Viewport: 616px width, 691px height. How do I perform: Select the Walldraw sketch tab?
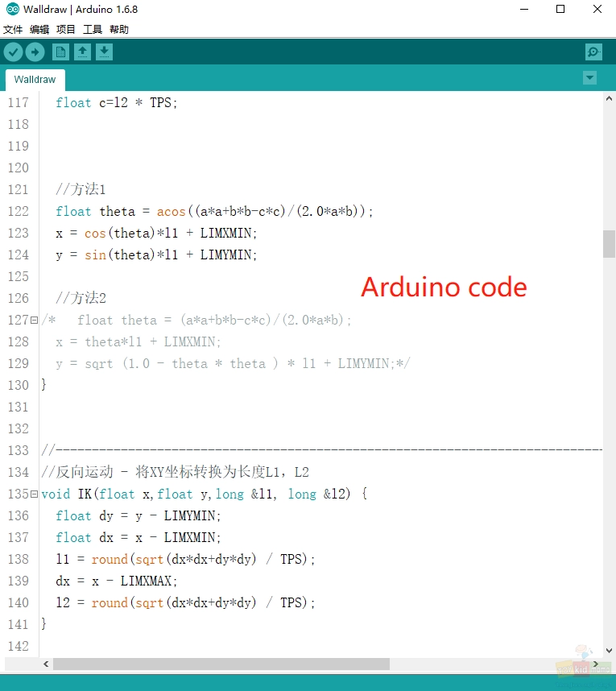(x=35, y=80)
